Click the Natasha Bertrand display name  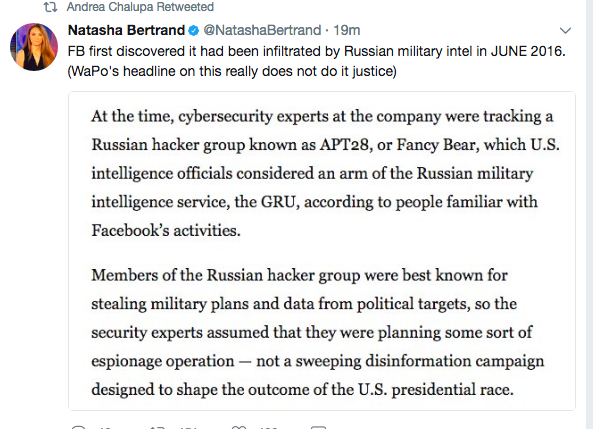pos(126,30)
